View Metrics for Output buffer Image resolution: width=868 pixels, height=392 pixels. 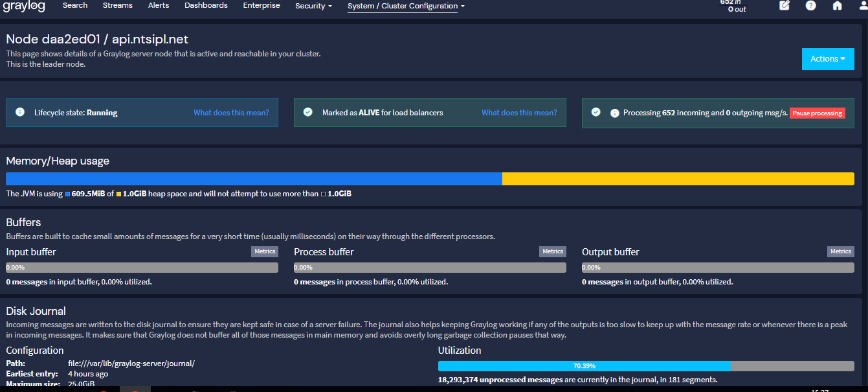click(x=841, y=251)
